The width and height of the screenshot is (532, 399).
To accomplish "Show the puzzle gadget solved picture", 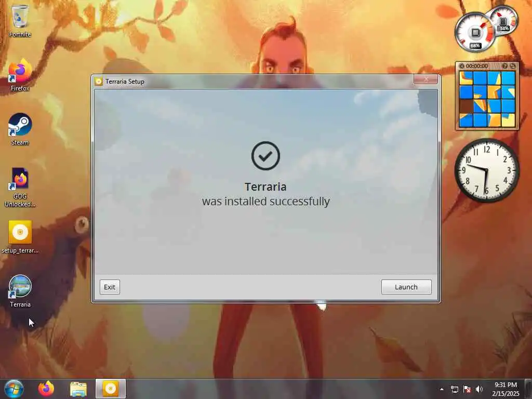I will (505, 66).
